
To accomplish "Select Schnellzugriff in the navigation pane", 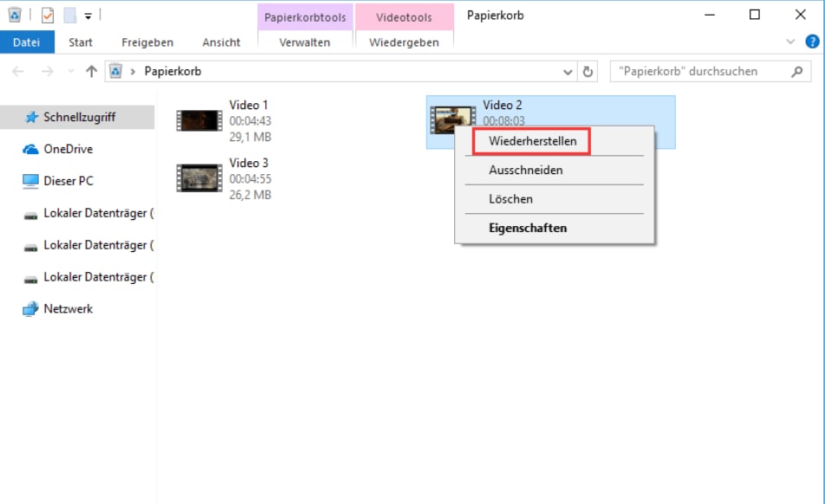I will tap(77, 117).
